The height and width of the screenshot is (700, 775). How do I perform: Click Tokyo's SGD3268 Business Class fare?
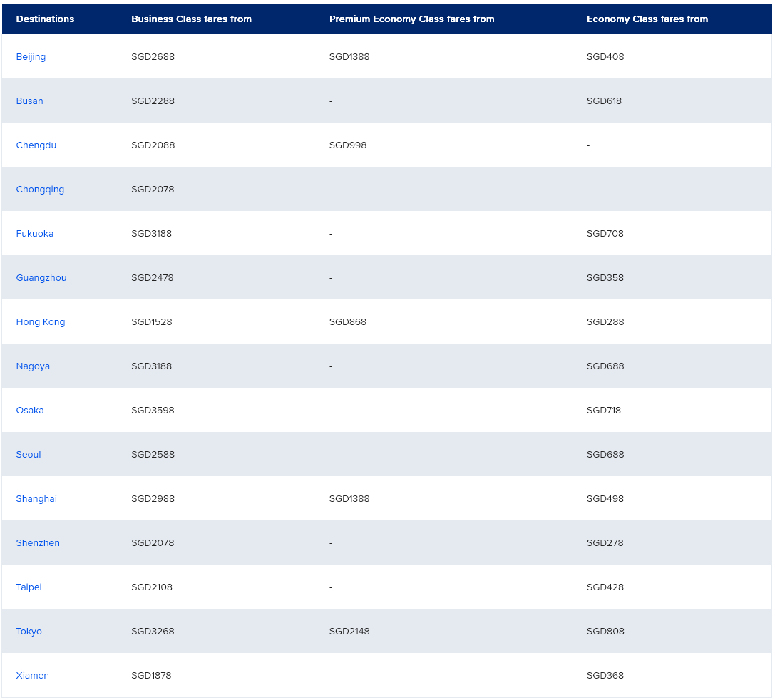(x=153, y=632)
